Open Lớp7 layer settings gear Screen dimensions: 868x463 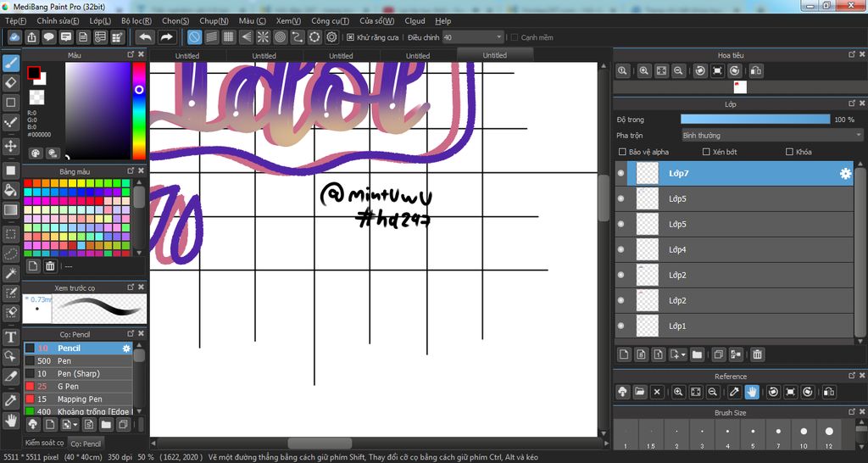[x=845, y=173]
